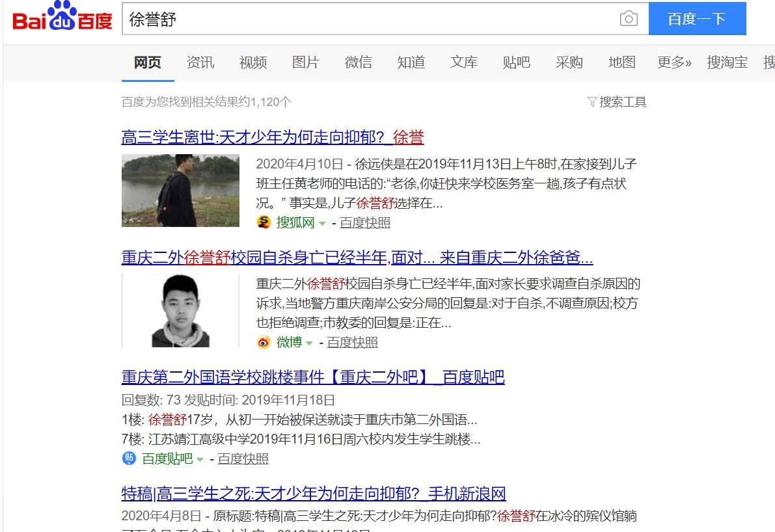Viewport: 775px width, 532px height.
Task: Select the 网页 tab
Action: coord(147,62)
